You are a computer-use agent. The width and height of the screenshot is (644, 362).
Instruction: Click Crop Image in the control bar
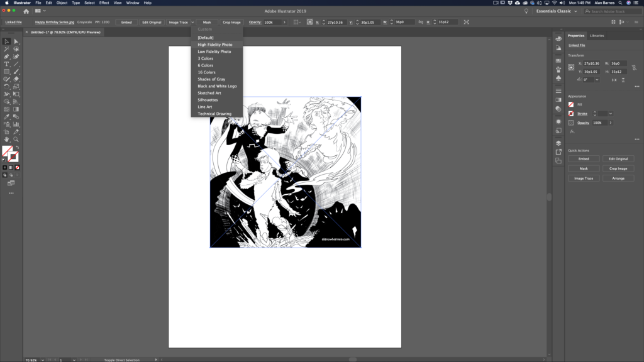coord(231,22)
